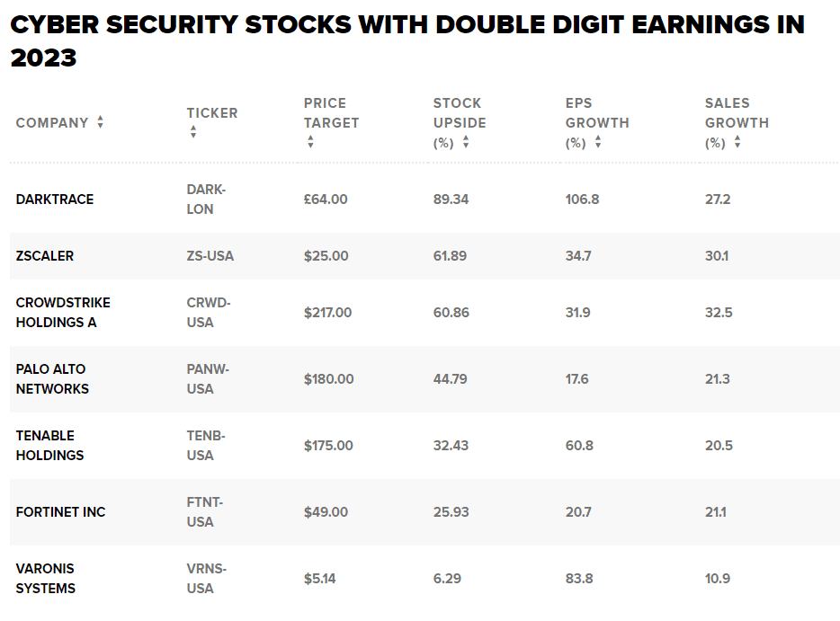This screenshot has width=840, height=621.
Task: Sort by Price Target arrows icon
Action: 310,142
